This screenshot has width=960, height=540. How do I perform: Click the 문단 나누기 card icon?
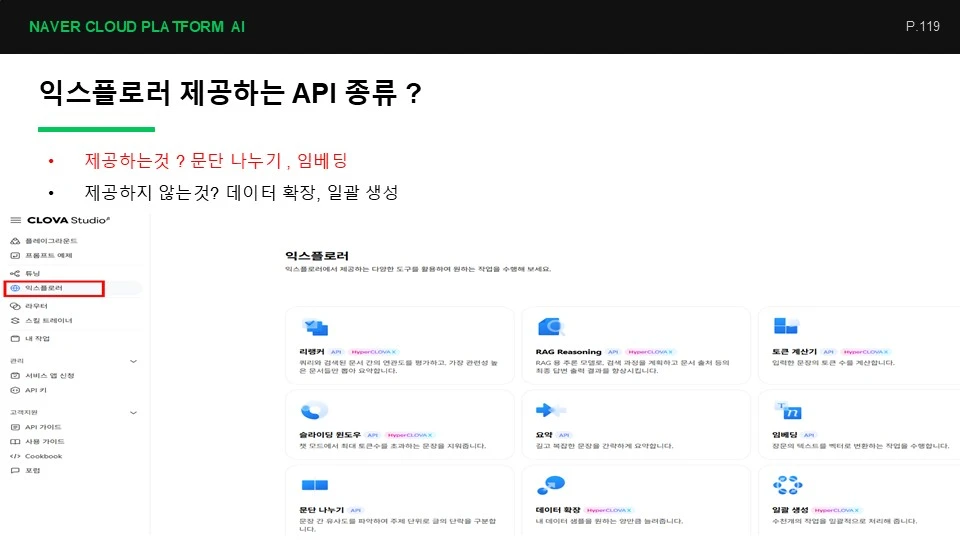coord(315,486)
